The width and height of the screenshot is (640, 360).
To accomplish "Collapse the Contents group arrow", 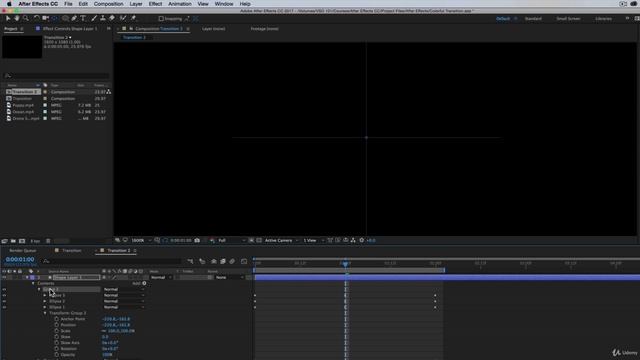I will tap(33, 283).
